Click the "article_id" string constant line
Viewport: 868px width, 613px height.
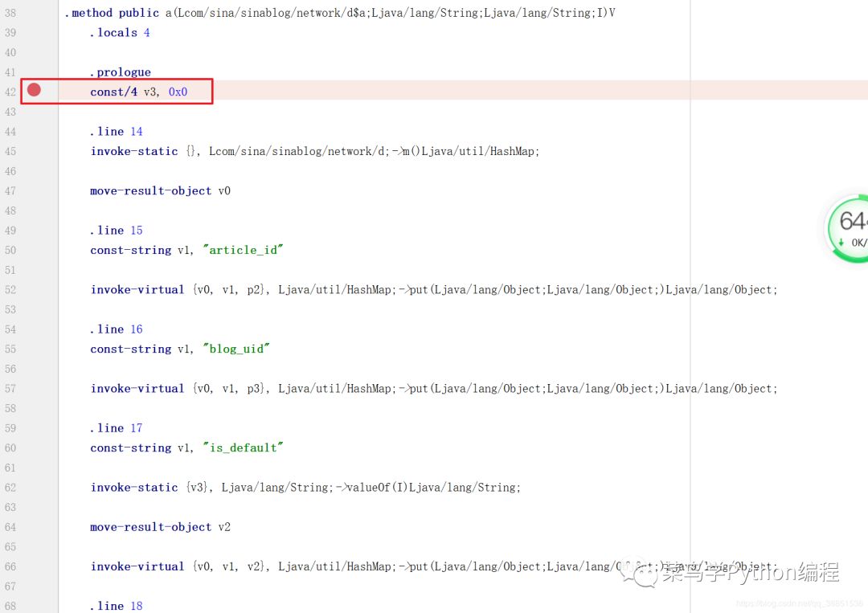[x=186, y=250]
